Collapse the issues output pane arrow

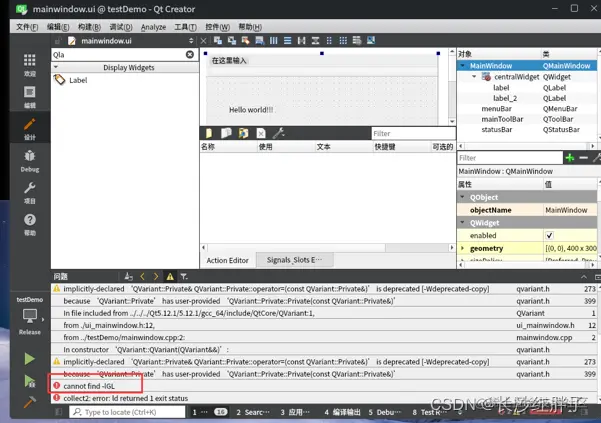584,276
